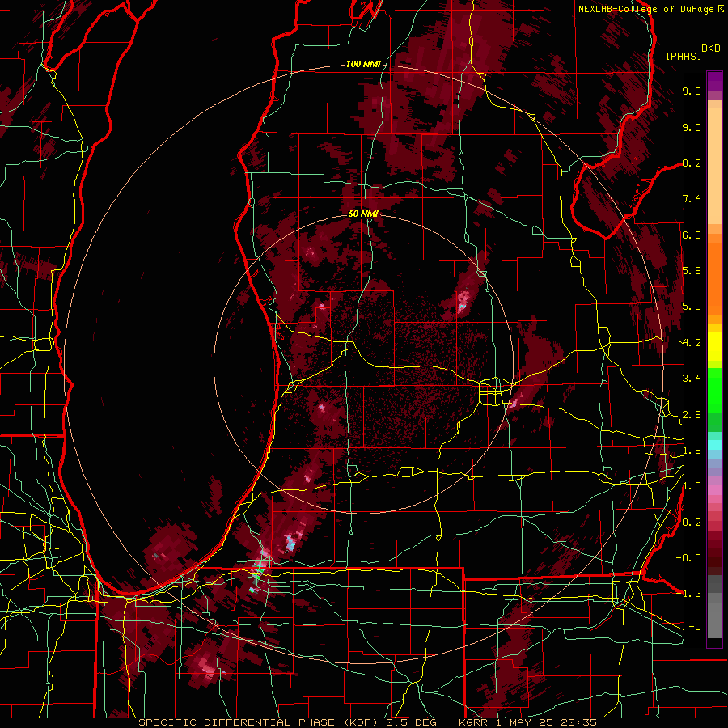728x728 pixels.
Task: Click the 9.8 color scale value
Action: point(692,91)
